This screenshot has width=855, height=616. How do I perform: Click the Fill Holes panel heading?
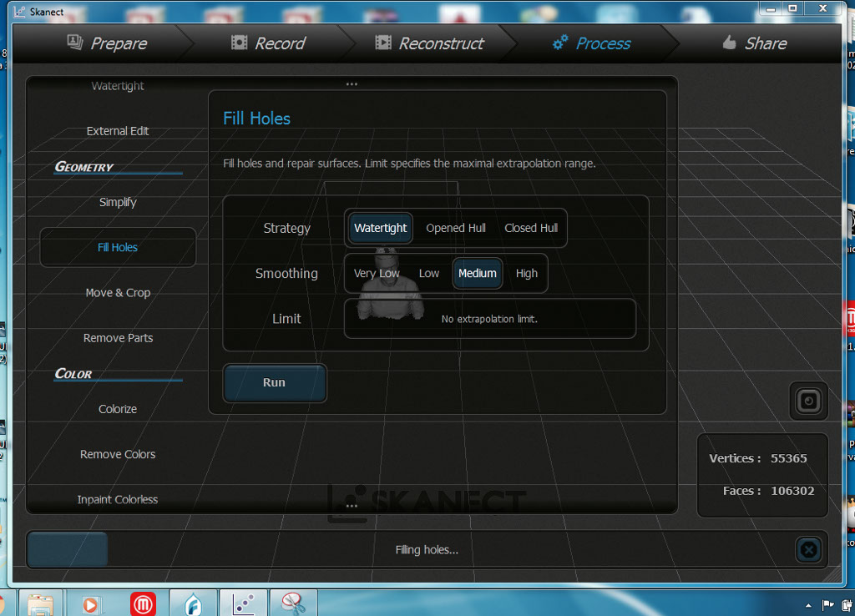[x=257, y=119]
